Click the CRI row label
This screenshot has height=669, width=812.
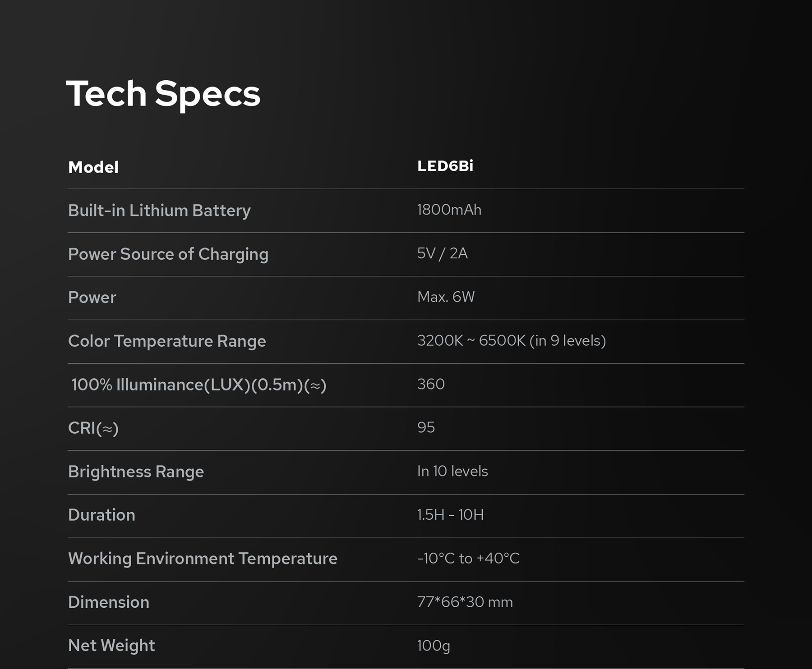[93, 428]
